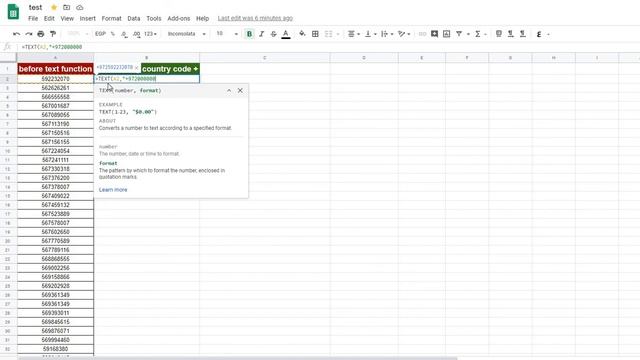This screenshot has width=640, height=360.
Task: Open the Insert menu
Action: click(x=87, y=18)
